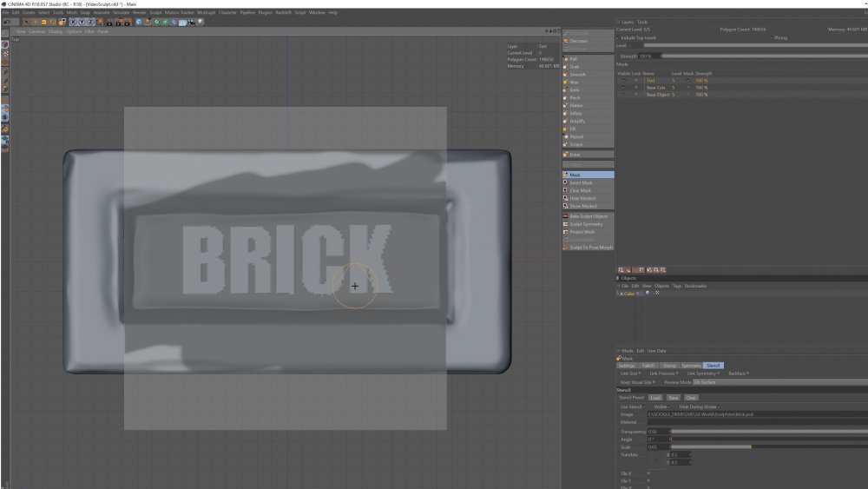Toggle Y axis lock in toolbar
Viewport: 868px width, 489px height.
coord(82,23)
